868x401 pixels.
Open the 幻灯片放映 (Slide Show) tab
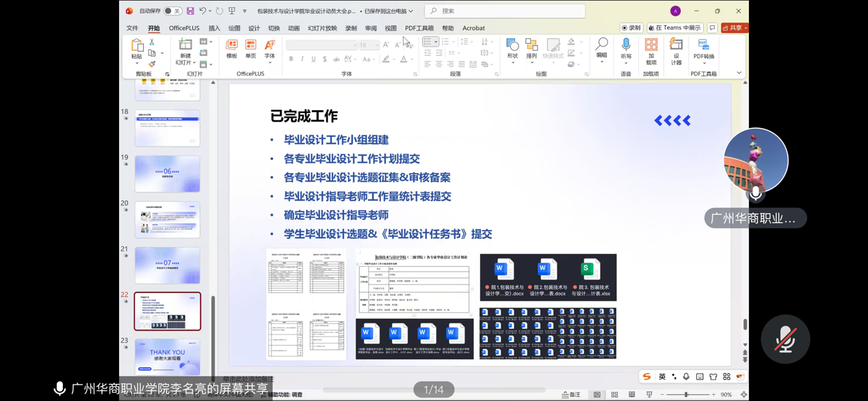coord(322,28)
